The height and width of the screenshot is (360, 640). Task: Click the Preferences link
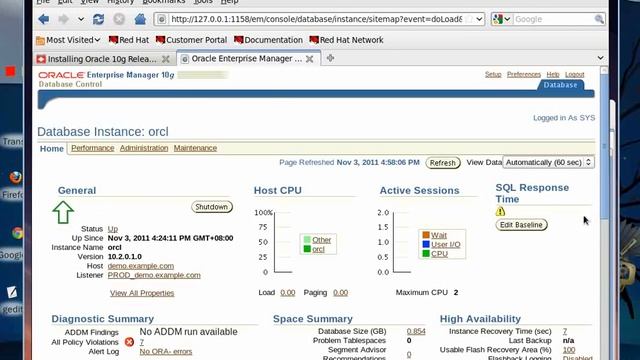click(524, 74)
